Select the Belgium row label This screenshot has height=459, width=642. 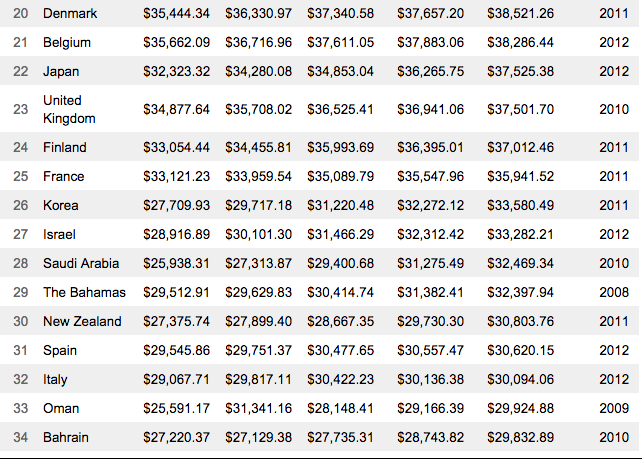click(67, 43)
